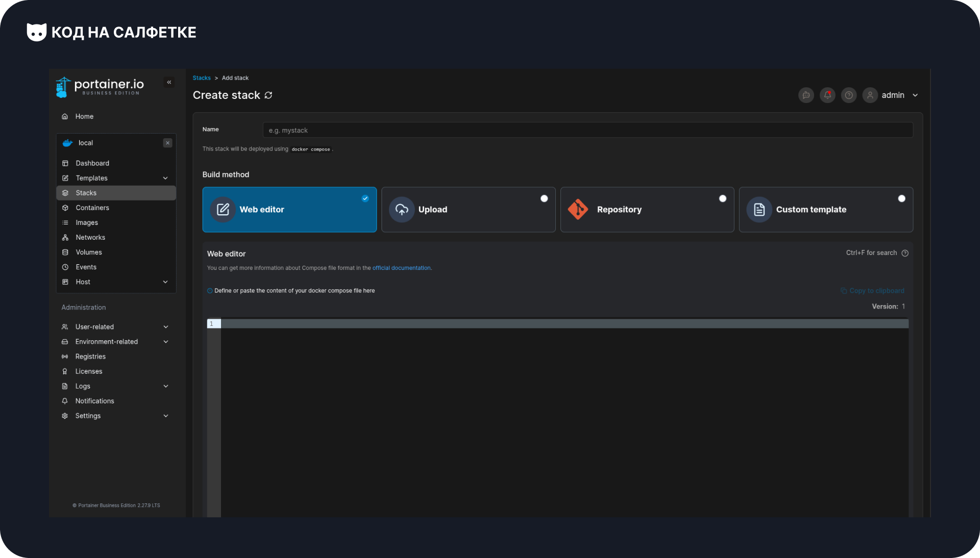Close the local environment with X
The height and width of the screenshot is (558, 980).
(x=167, y=143)
